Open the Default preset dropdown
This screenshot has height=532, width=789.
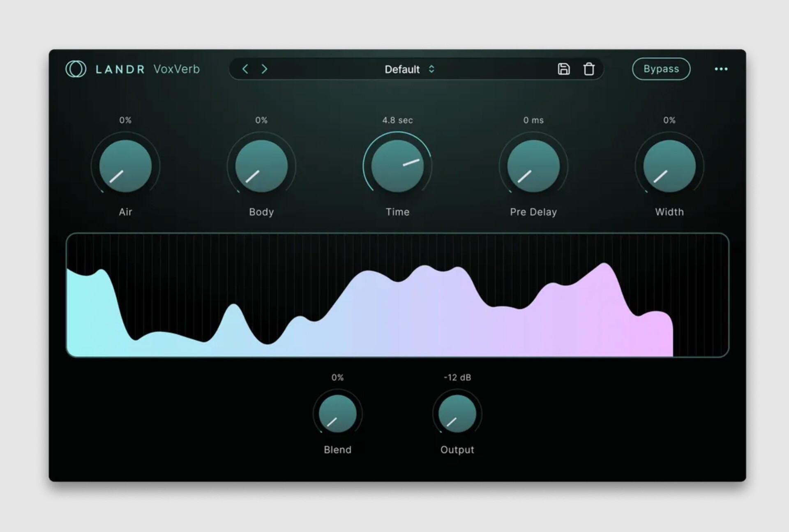(x=402, y=69)
